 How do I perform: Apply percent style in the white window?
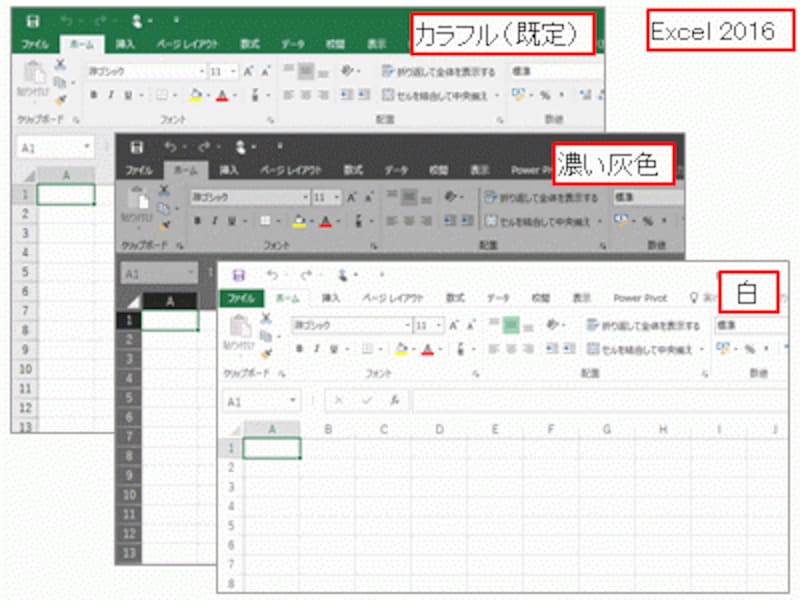pos(749,349)
